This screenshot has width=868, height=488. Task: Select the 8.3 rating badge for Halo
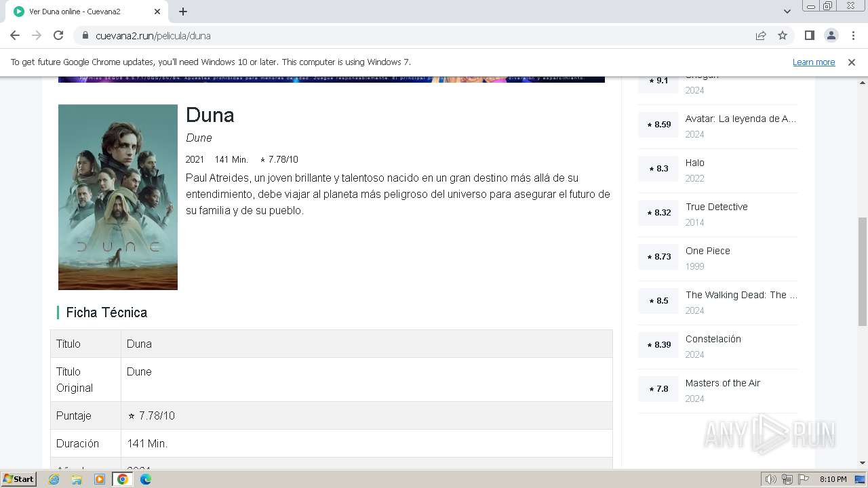(x=658, y=169)
